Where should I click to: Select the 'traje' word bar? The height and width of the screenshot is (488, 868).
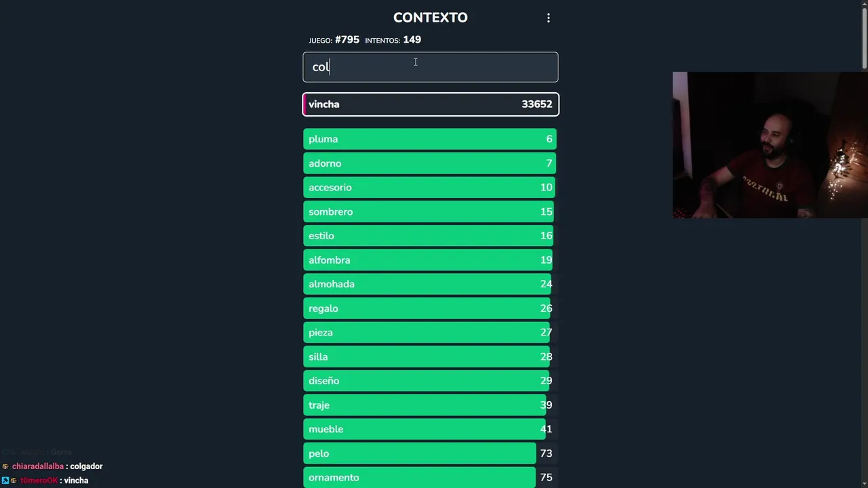point(430,405)
